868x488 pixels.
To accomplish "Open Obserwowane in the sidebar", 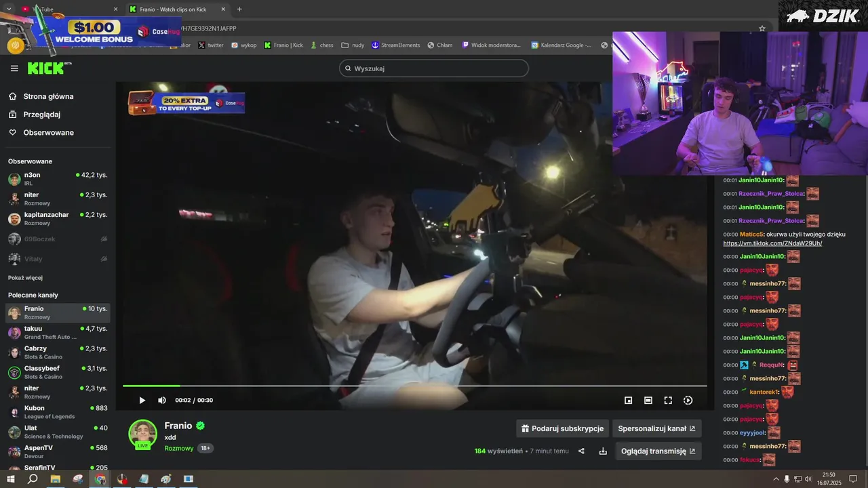I will click(48, 133).
